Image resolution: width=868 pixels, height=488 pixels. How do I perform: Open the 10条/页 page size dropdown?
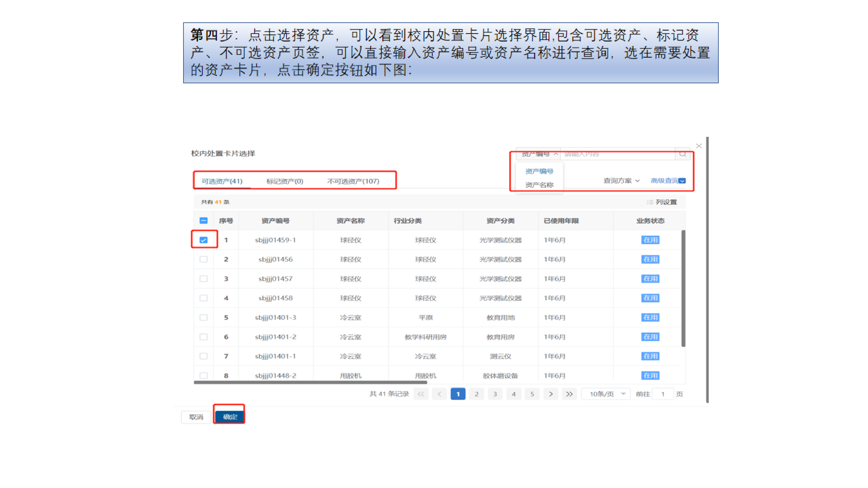coord(605,394)
